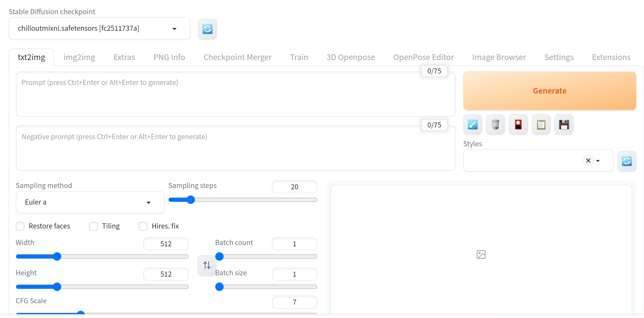Swap width and height values
The width and height of the screenshot is (644, 318).
coord(207,265)
